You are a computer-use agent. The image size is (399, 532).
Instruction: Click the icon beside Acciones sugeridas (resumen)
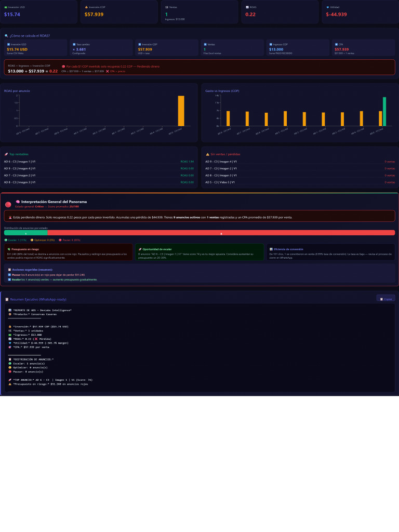click(x=9, y=270)
